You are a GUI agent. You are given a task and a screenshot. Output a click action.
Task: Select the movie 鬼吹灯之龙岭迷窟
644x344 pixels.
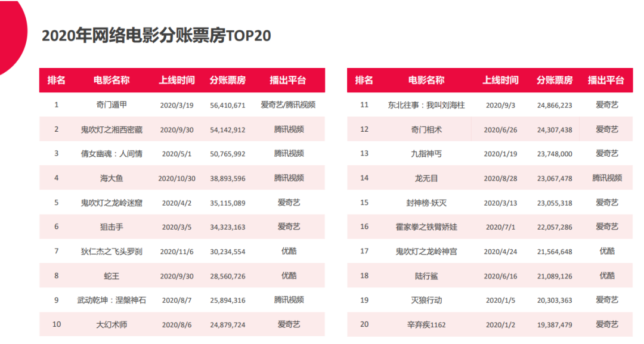[112, 203]
